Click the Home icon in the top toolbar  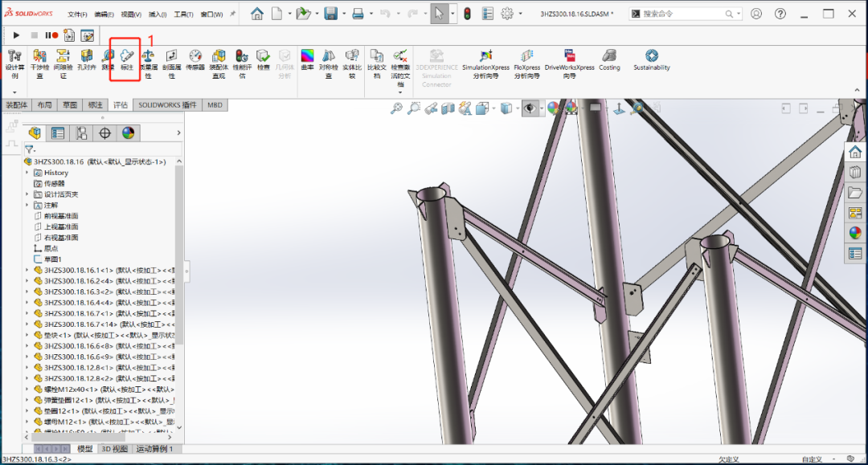coord(257,14)
